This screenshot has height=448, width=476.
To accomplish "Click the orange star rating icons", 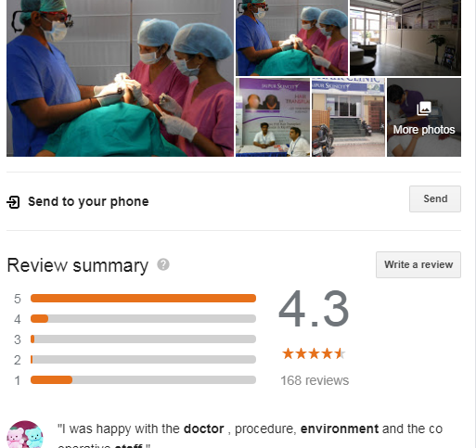I will pyautogui.click(x=314, y=353).
